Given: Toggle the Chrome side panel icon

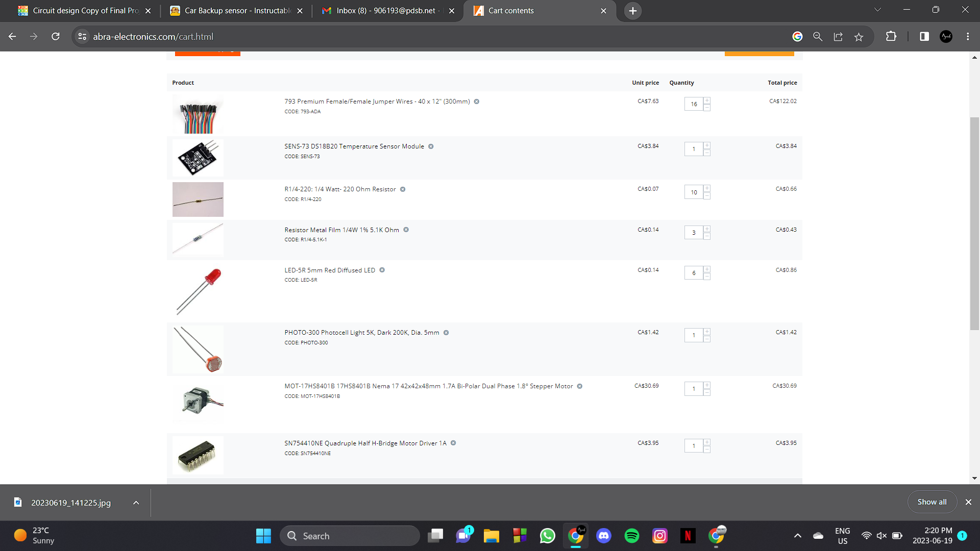Looking at the screenshot, I should point(924,37).
